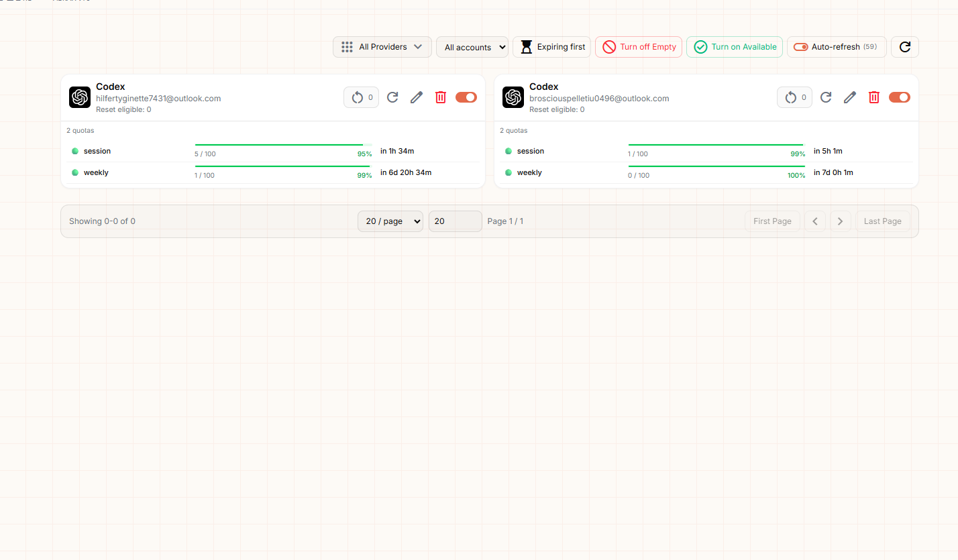958x560 pixels.
Task: Expand the All accounts selector
Action: point(472,47)
